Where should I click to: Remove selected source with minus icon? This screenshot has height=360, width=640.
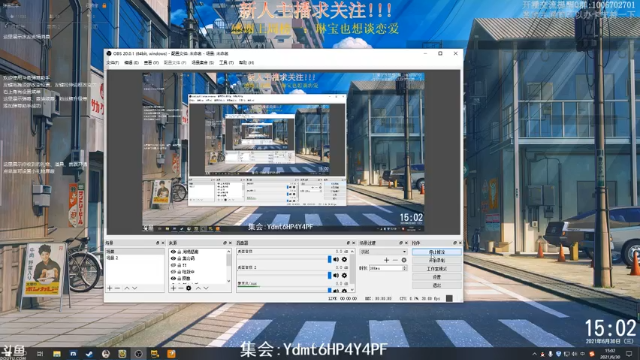[x=181, y=288]
